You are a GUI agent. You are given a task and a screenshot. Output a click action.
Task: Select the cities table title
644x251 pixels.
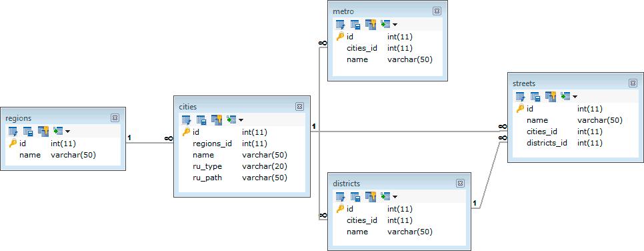(x=188, y=107)
